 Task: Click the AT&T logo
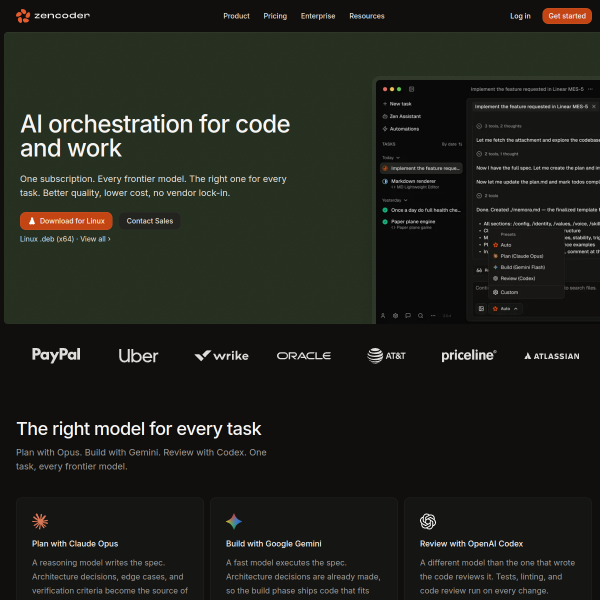(x=386, y=356)
